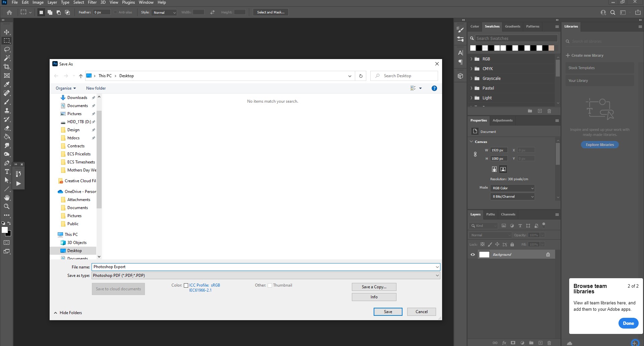
Task: Check the ICC Profile sRGB option
Action: coord(186,285)
